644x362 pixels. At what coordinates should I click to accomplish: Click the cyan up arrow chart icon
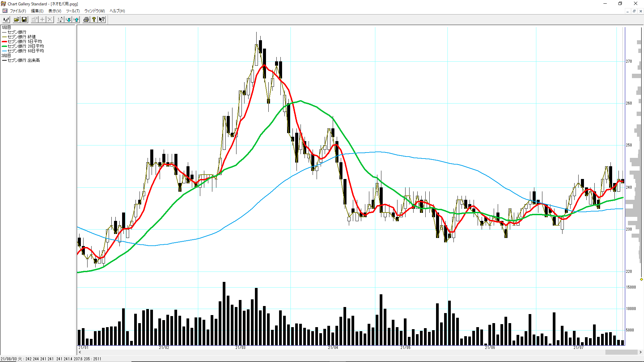click(x=76, y=19)
